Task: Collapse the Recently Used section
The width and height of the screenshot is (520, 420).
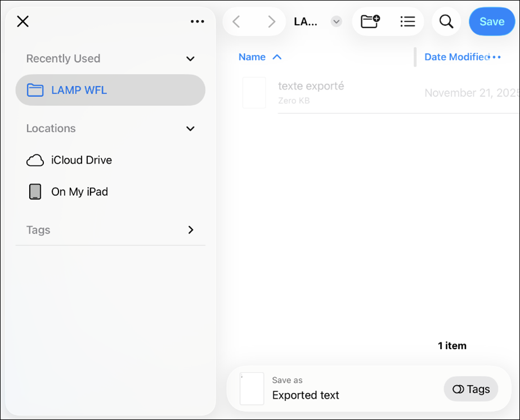Action: (x=190, y=59)
